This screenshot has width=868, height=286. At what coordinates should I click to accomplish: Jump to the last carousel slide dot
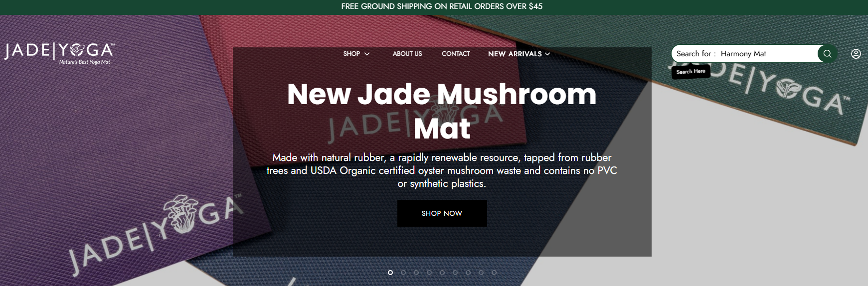(x=494, y=273)
